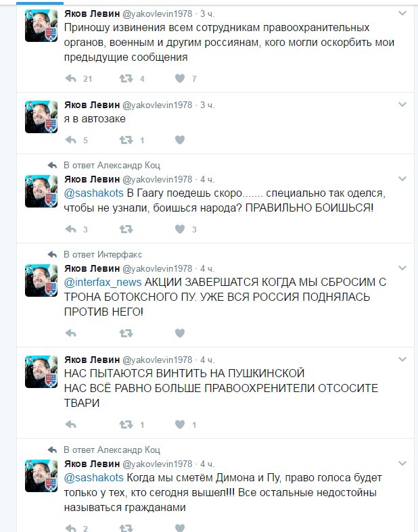Reply to the 'НАС ПЫТАЮТСЯ ВИНТИТЬ' tweet
Screen dimensions: 418x532
(70, 424)
